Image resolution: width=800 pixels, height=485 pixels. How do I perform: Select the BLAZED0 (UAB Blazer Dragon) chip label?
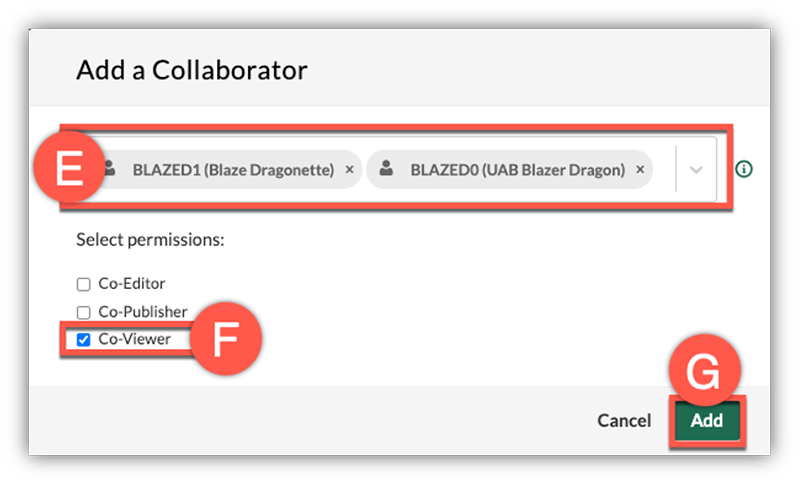coord(517,170)
